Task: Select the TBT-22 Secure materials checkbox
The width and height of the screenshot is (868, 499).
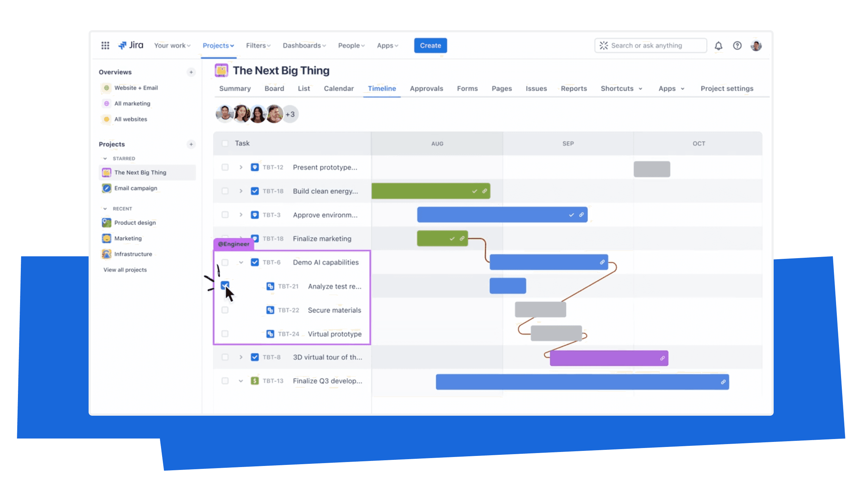Action: tap(225, 310)
